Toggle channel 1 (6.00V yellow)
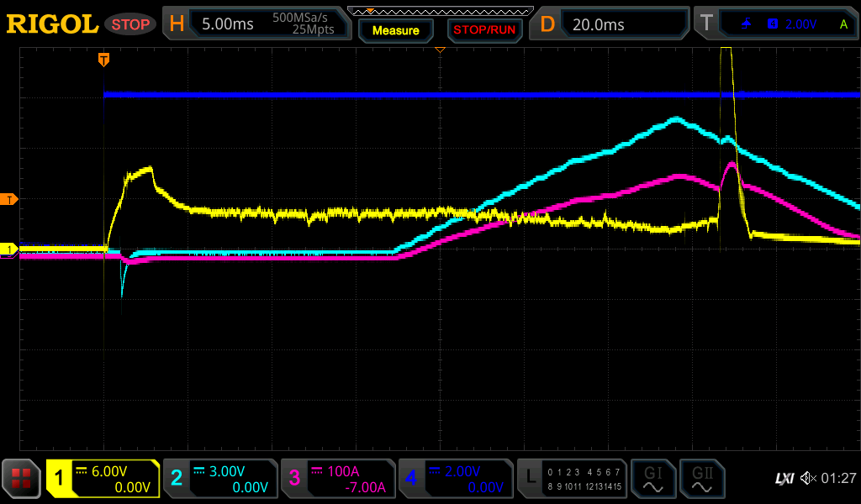 pos(103,479)
